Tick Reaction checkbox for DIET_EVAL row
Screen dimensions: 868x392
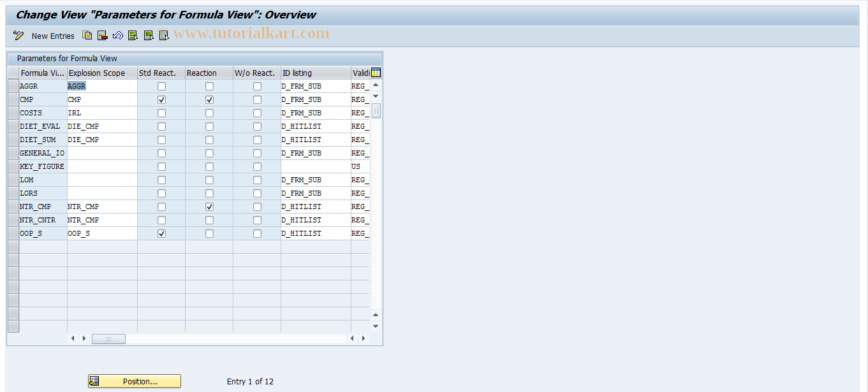click(x=209, y=126)
